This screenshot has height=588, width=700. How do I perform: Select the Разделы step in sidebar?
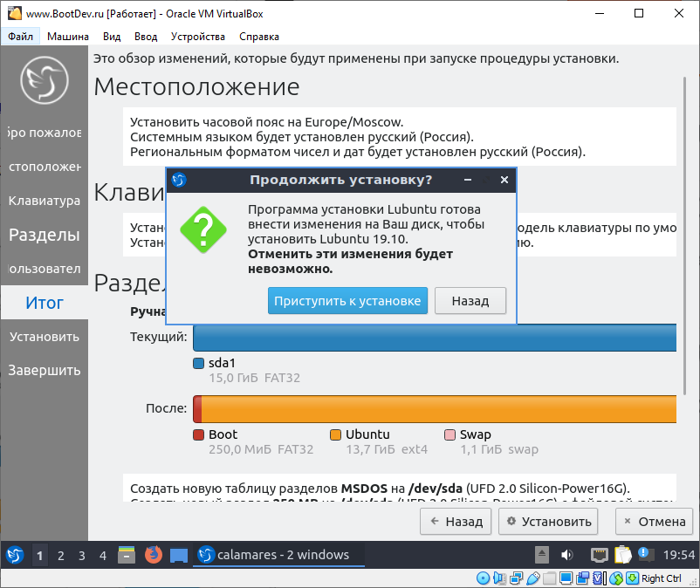[45, 234]
